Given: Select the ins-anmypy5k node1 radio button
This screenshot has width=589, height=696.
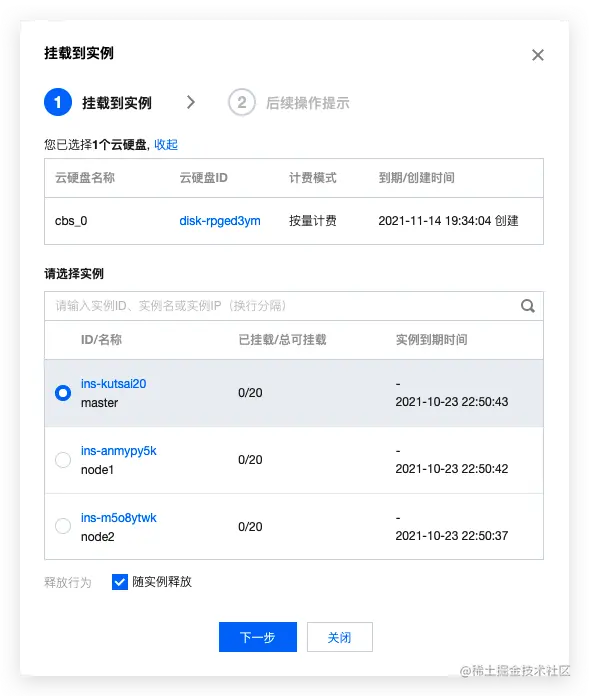Looking at the screenshot, I should 63,460.
